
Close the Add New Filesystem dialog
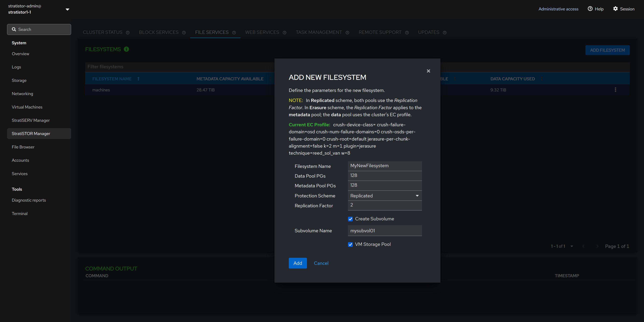pyautogui.click(x=428, y=71)
